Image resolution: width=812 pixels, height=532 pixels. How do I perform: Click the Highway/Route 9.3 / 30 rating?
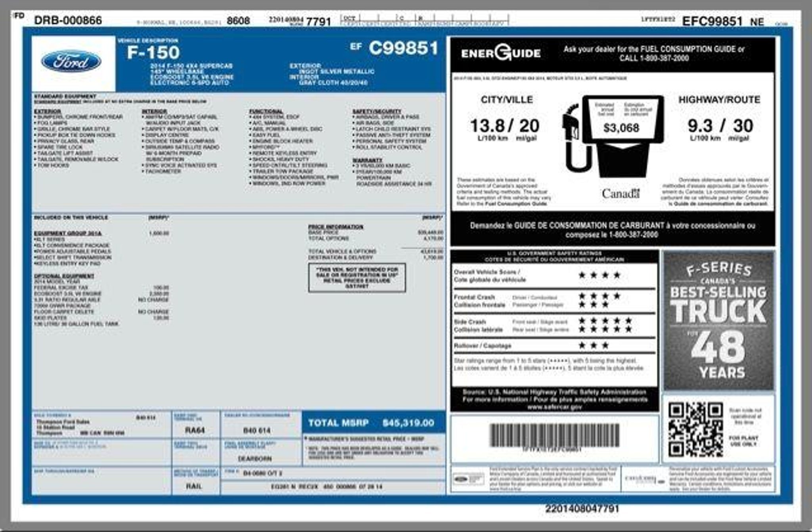tap(720, 126)
